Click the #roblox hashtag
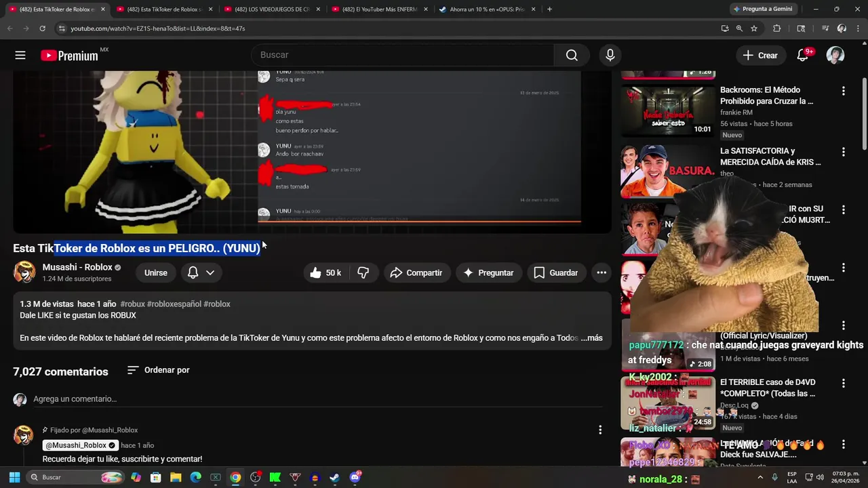868x488 pixels. click(x=217, y=304)
